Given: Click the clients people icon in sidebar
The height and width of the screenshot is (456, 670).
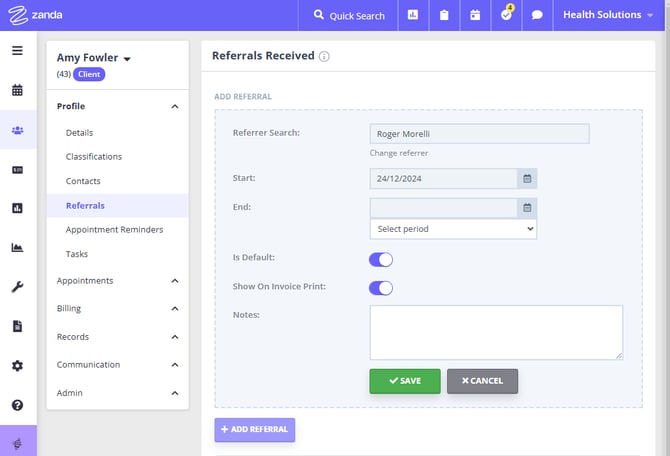Looking at the screenshot, I should 17,129.
